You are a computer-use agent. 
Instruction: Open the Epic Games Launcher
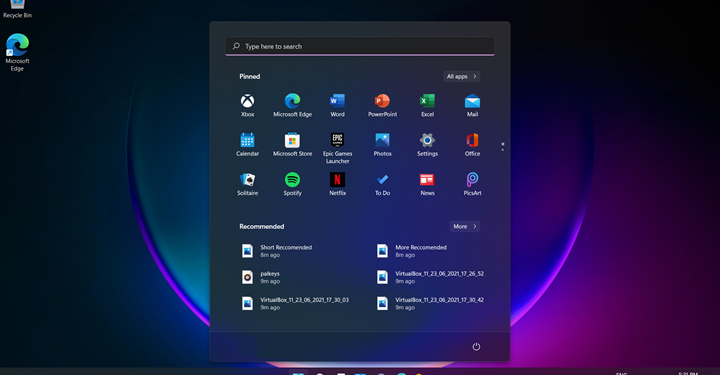338,148
